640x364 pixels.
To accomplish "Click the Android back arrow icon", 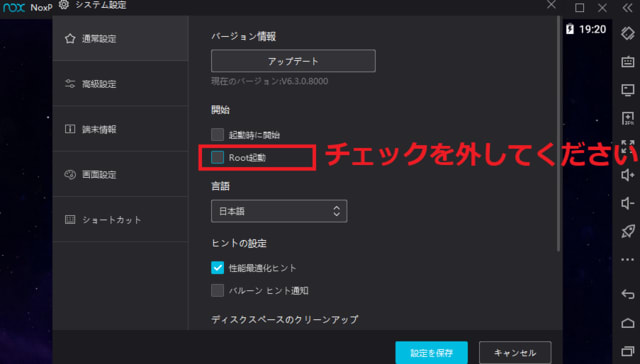I will pyautogui.click(x=628, y=294).
